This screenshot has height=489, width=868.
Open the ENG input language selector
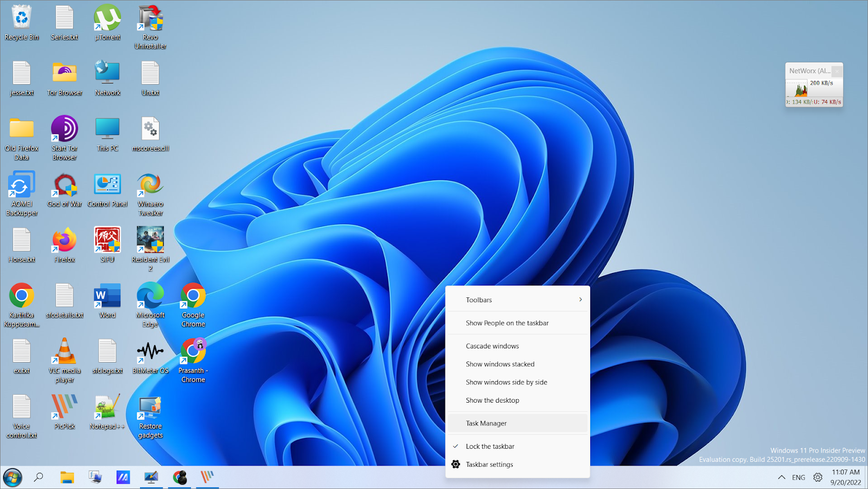coord(799,478)
